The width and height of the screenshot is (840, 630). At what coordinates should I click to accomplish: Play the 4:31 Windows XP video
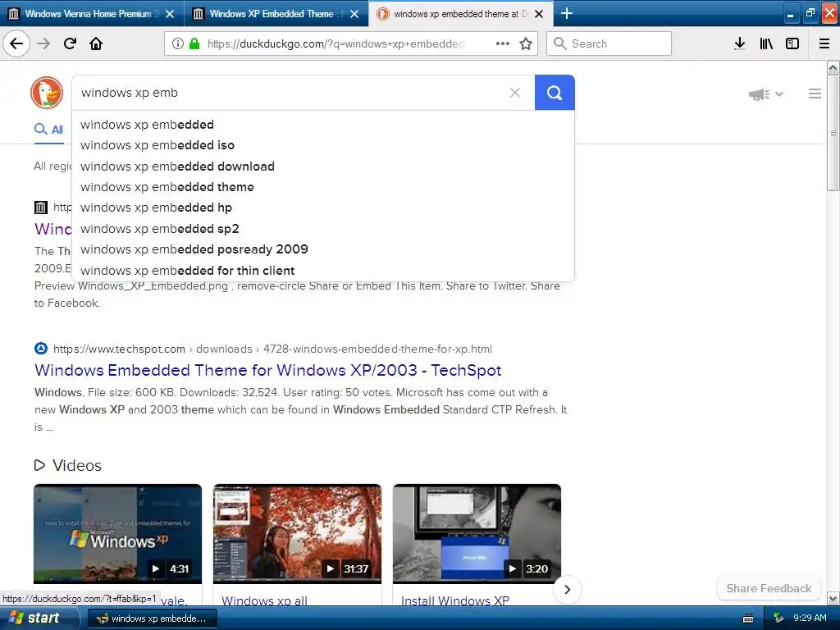(x=118, y=533)
